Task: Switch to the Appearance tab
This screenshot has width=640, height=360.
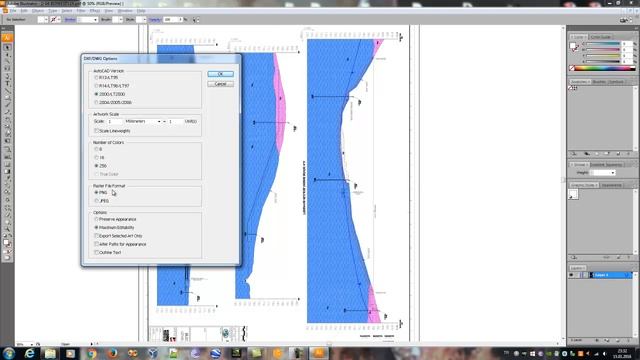Action: coord(611,185)
